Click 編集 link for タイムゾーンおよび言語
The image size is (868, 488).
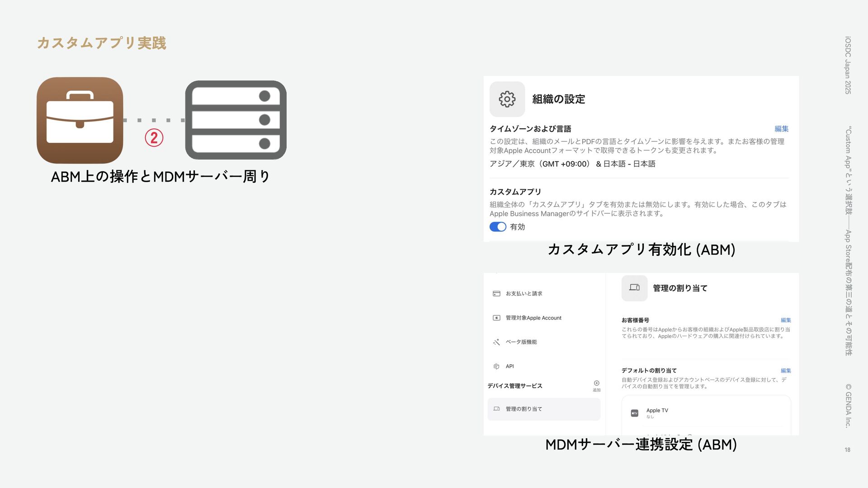tap(782, 129)
